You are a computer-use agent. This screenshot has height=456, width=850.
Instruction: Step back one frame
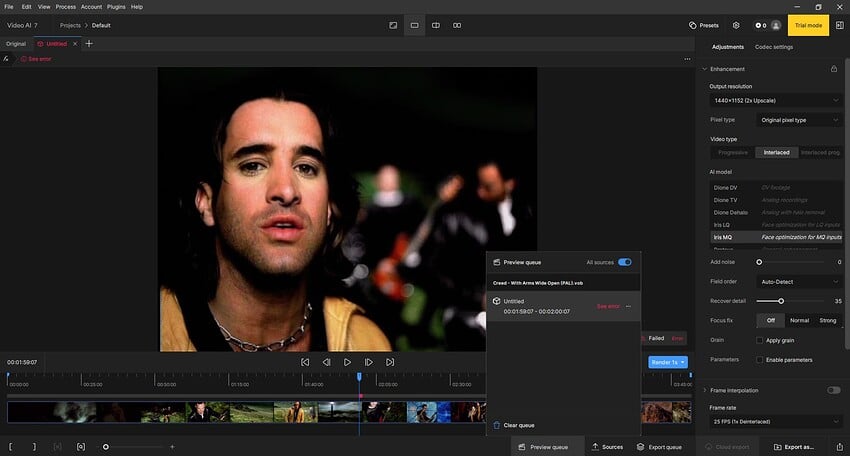(x=326, y=362)
